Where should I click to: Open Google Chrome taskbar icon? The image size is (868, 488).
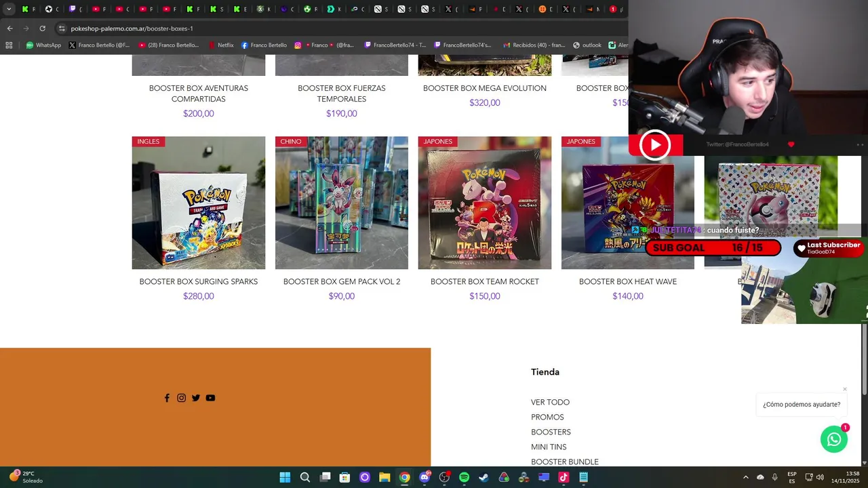click(404, 477)
